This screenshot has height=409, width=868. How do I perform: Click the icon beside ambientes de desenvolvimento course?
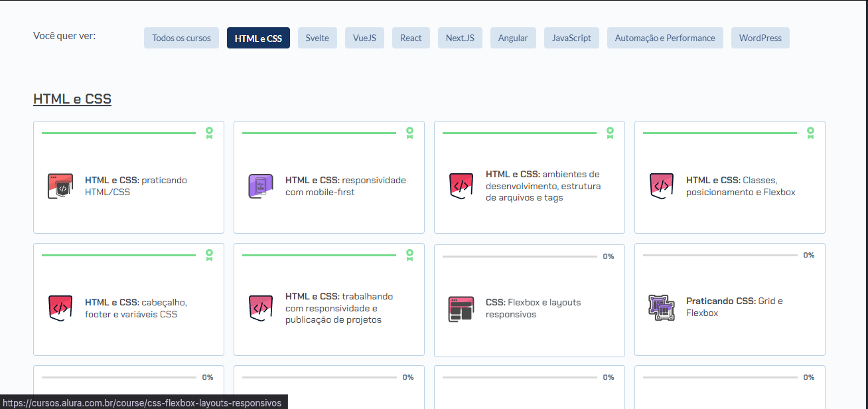click(461, 187)
